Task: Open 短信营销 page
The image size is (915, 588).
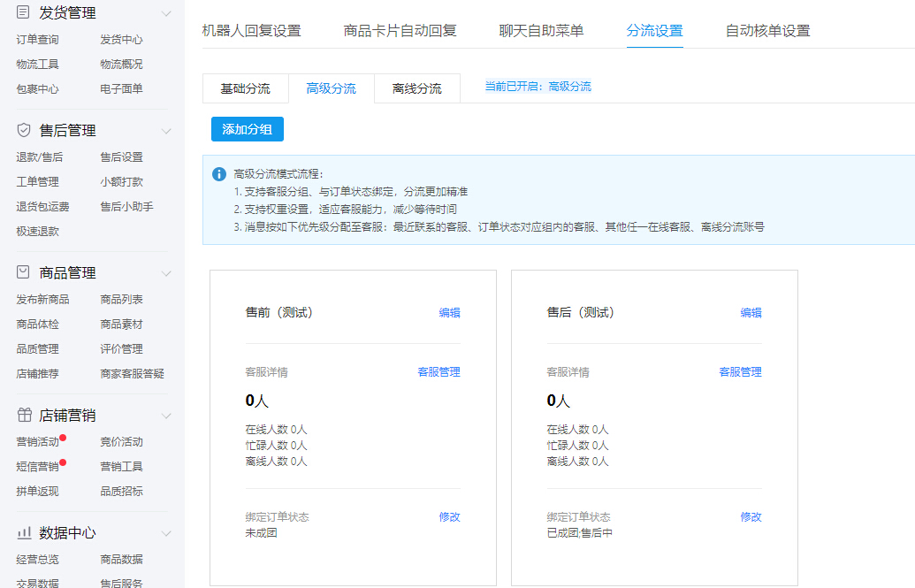Action: [x=38, y=467]
